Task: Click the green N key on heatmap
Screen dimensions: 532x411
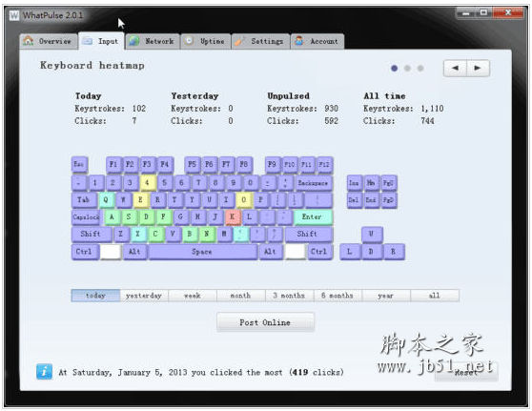Action: [x=207, y=235]
